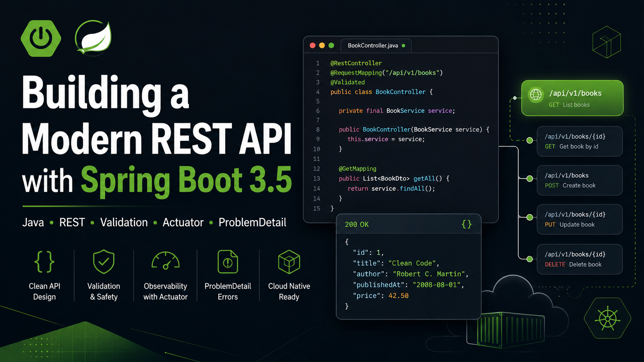Screen dimensions: 644x362
Task: Open the BookController.java tab
Action: (x=376, y=45)
